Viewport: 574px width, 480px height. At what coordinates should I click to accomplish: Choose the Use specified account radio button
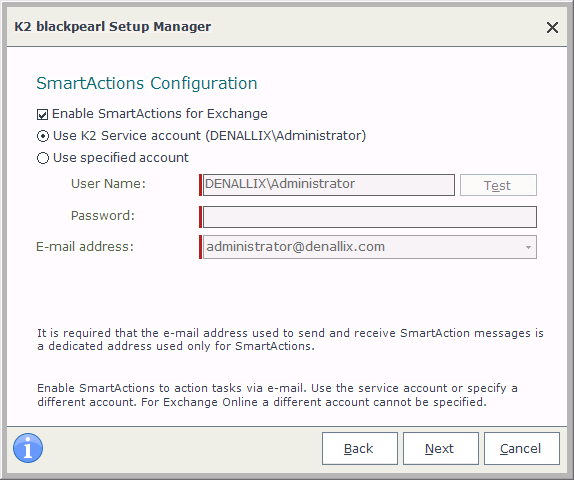tap(43, 158)
